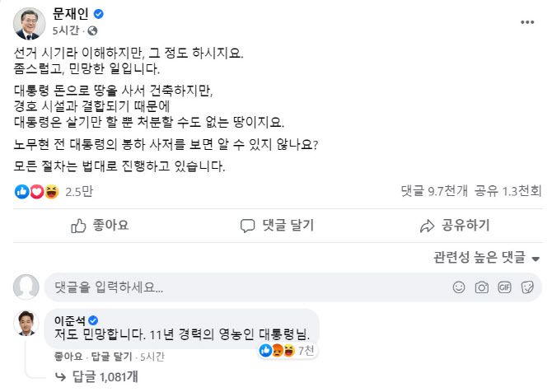The height and width of the screenshot is (392, 552).
Task: View reactions on 이준석's comment (7천)
Action: click(283, 351)
